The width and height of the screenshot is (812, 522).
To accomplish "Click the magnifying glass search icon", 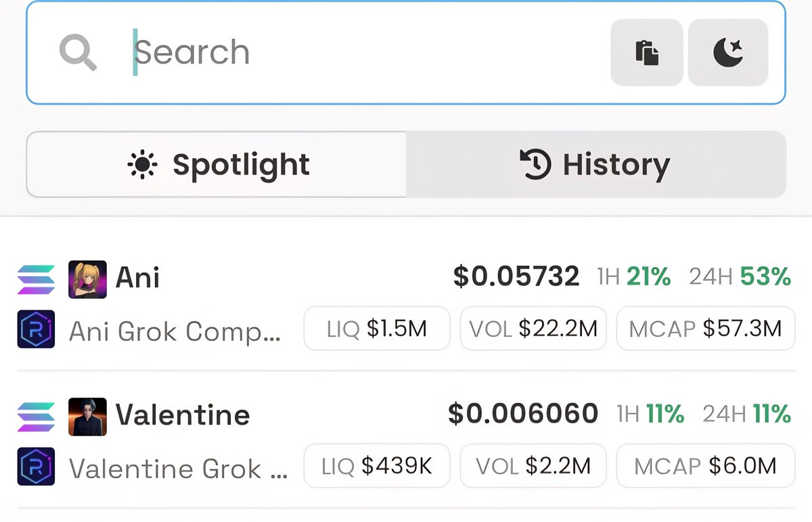I will (x=78, y=53).
